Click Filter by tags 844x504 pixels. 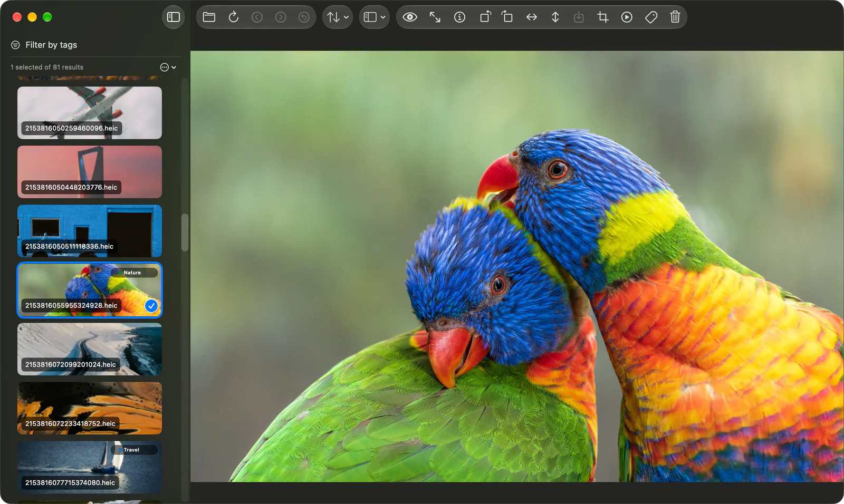point(51,45)
